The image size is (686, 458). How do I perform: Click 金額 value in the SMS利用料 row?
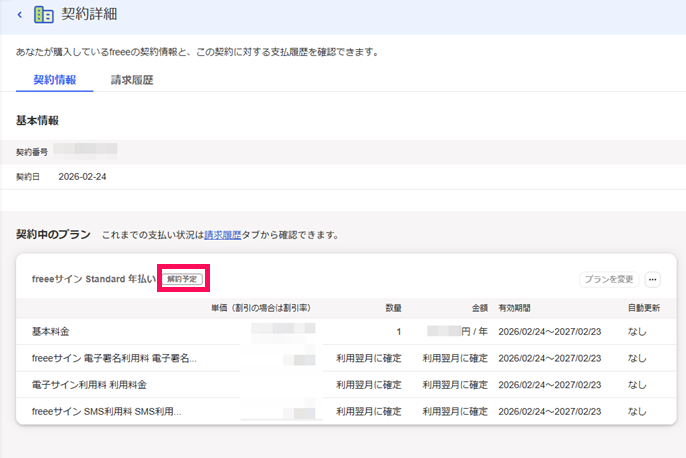point(455,412)
